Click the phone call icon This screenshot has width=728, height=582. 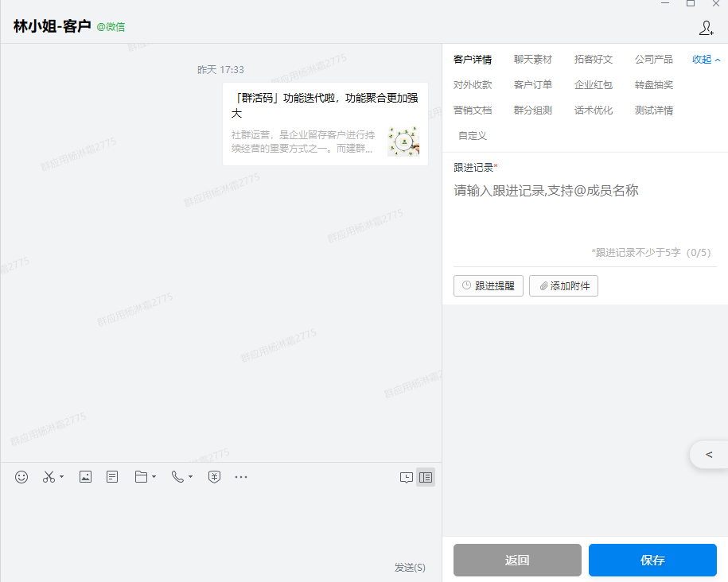pos(177,477)
